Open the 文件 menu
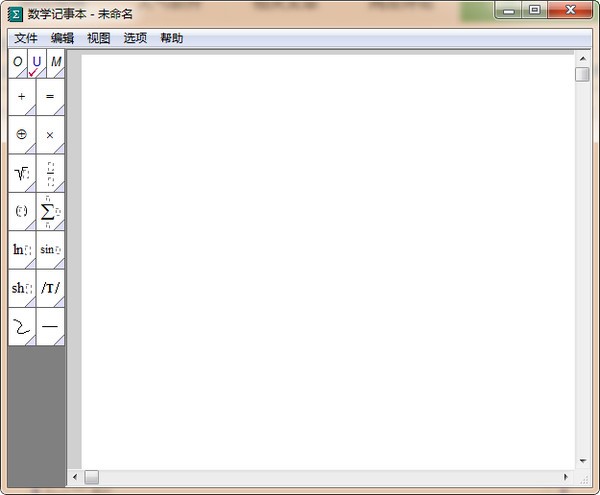 pyautogui.click(x=26, y=38)
